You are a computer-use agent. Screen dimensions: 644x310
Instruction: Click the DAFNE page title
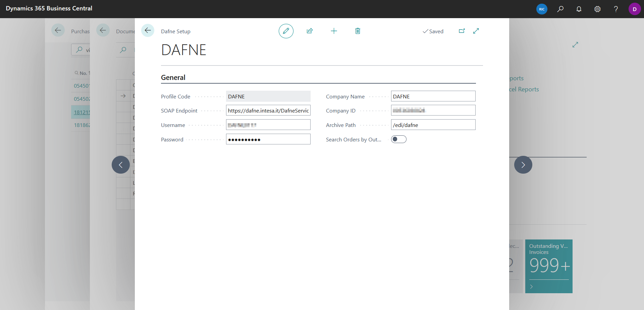(x=183, y=50)
